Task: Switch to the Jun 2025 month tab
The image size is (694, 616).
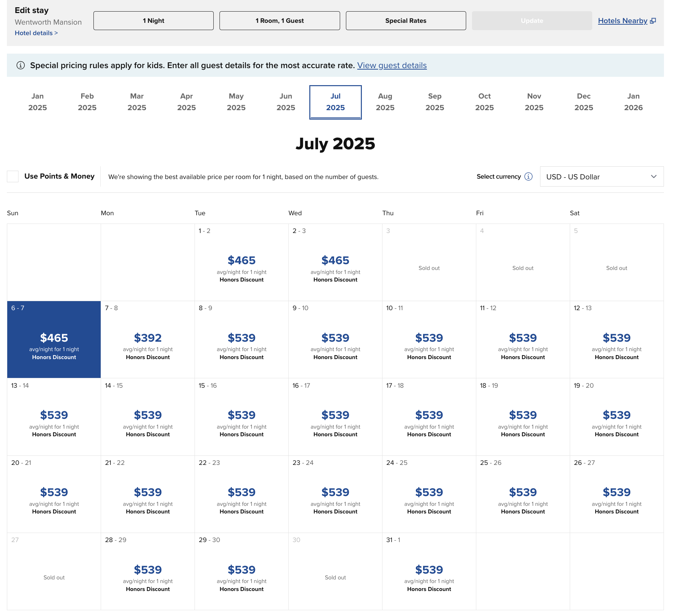Action: (x=285, y=102)
